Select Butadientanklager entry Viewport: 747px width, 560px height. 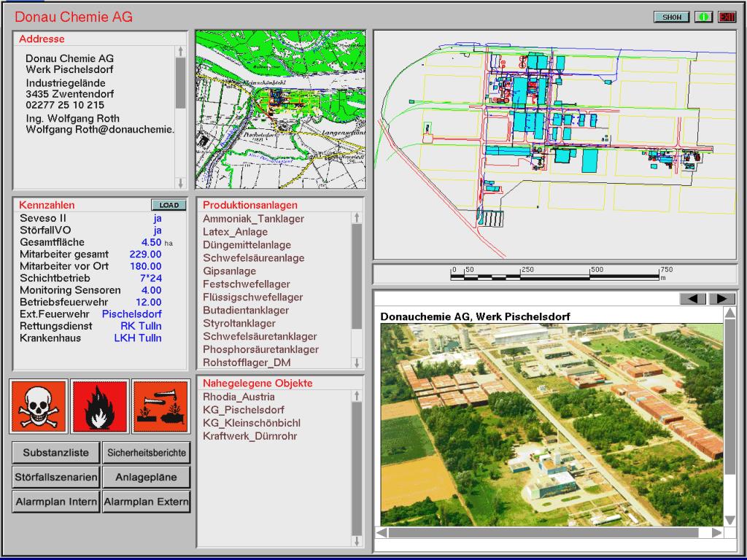coord(246,310)
